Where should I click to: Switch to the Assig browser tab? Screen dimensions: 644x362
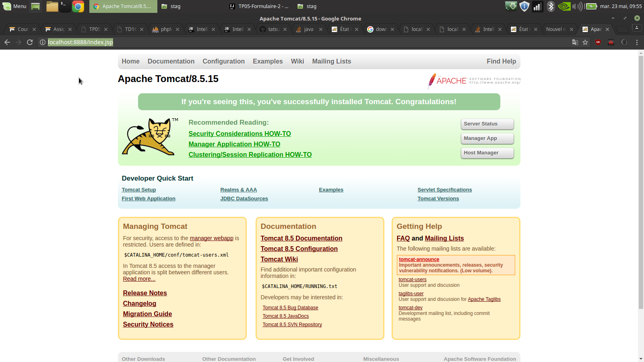click(x=58, y=29)
